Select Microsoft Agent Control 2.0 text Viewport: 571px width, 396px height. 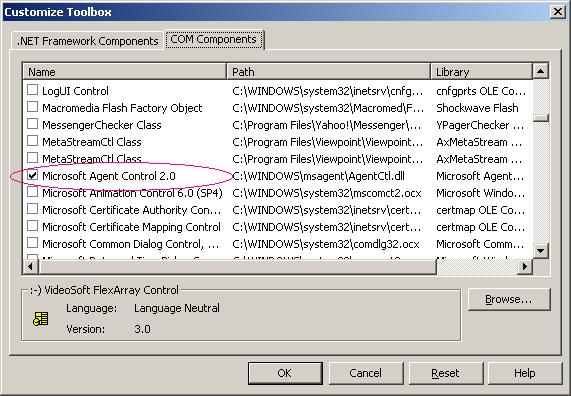(x=109, y=176)
